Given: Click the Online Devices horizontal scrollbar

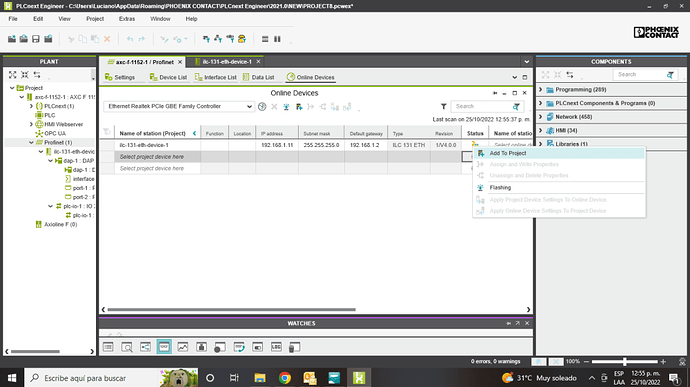Looking at the screenshot, I should click(x=231, y=310).
